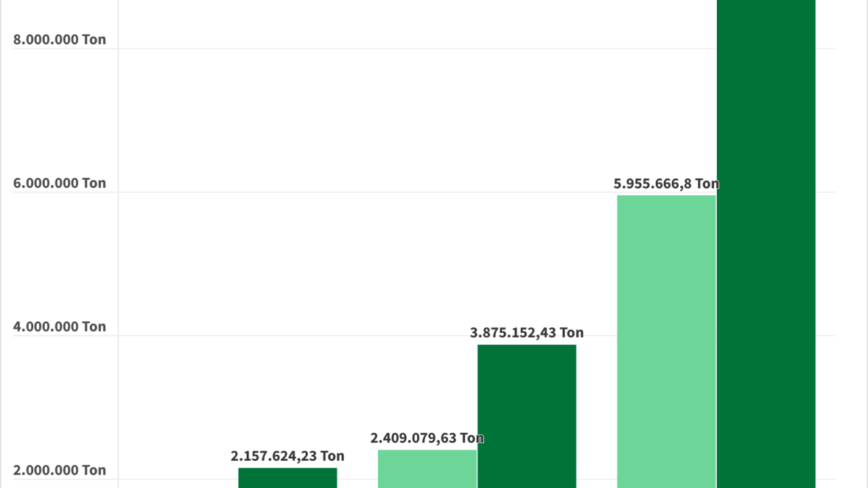
Task: Click the 8.000.000 Ton horizontal gridline
Action: pos(407,49)
